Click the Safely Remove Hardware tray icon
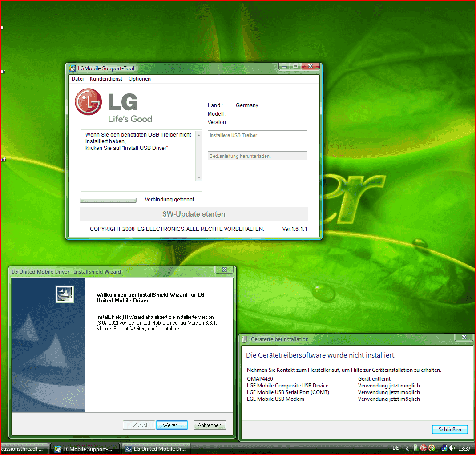 pos(415,448)
